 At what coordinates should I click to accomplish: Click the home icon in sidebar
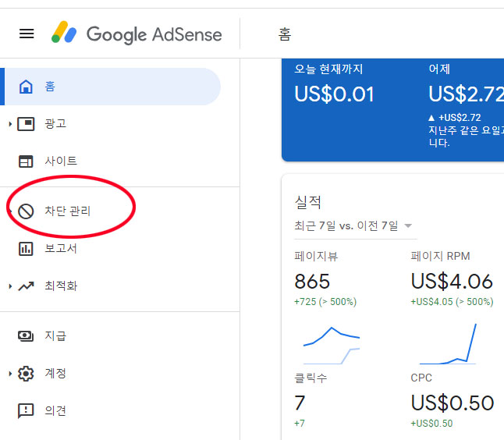click(x=26, y=87)
